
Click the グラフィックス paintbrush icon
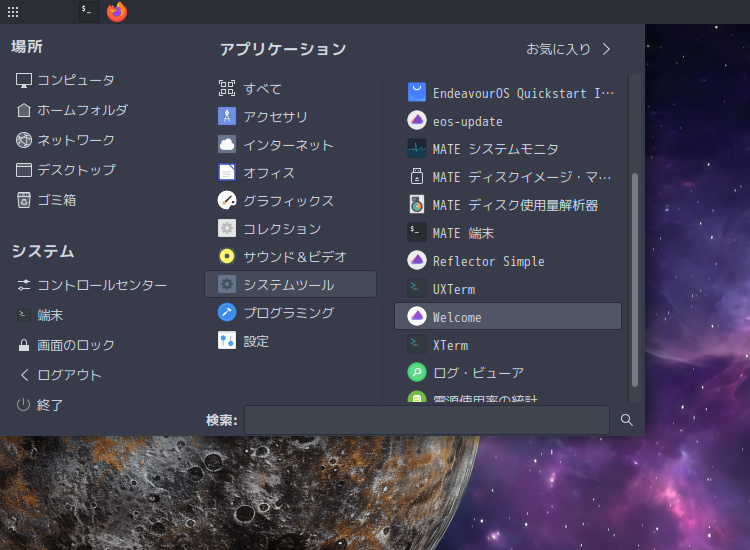coord(227,200)
